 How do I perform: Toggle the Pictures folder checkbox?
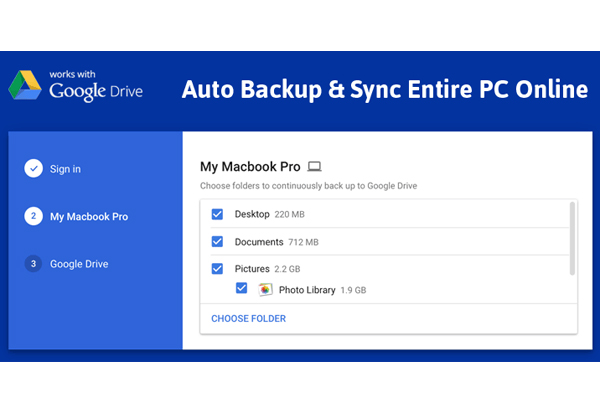tap(217, 269)
